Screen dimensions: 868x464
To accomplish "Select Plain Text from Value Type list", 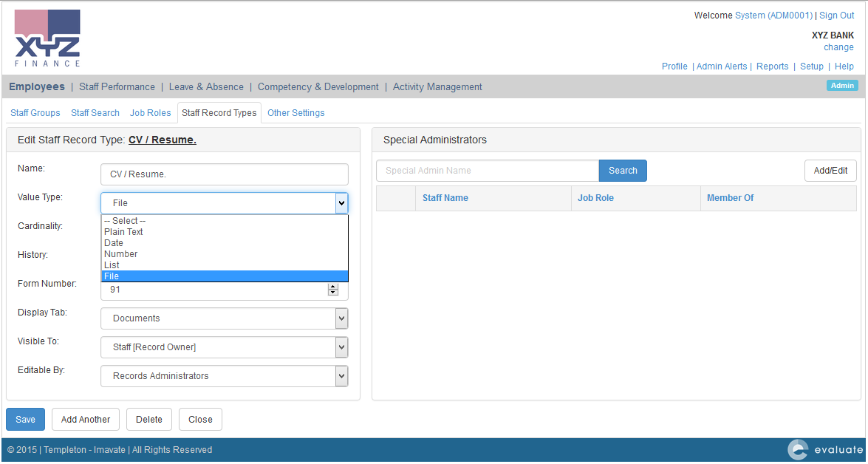I will [x=124, y=232].
